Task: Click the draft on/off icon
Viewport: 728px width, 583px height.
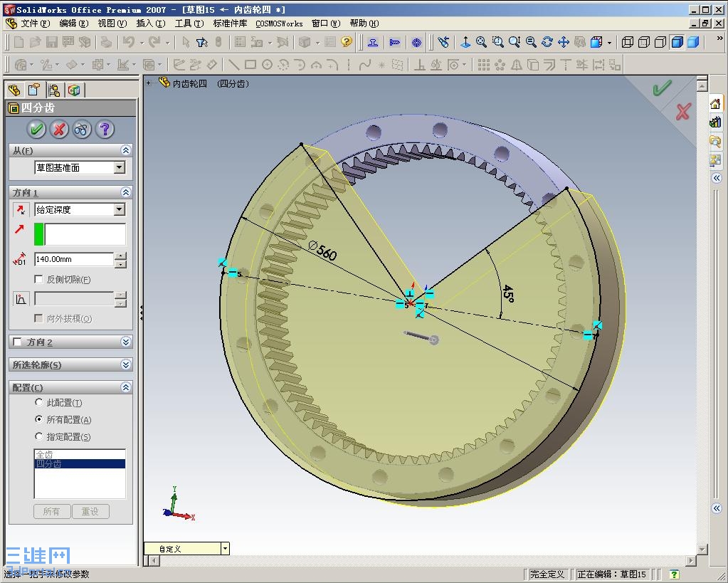Action: pos(21,299)
